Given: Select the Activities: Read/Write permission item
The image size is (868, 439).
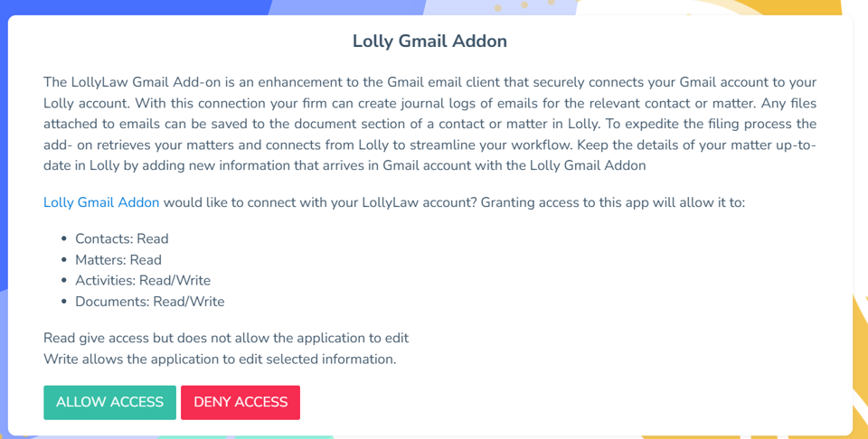Looking at the screenshot, I should pos(143,280).
